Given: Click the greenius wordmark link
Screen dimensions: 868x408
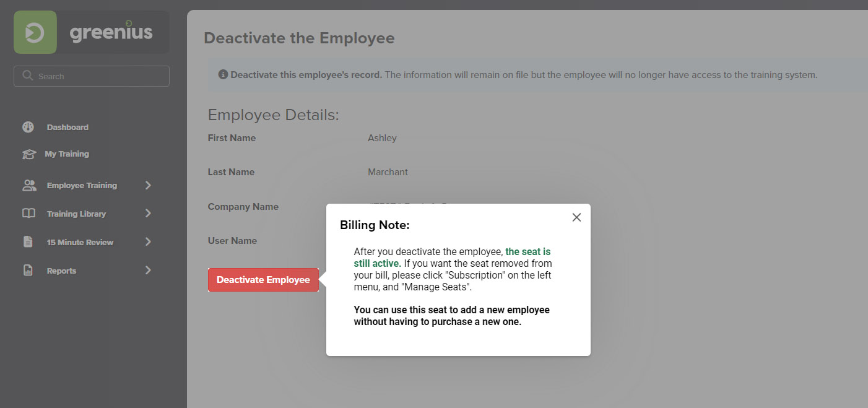Looking at the screenshot, I should click(x=111, y=32).
